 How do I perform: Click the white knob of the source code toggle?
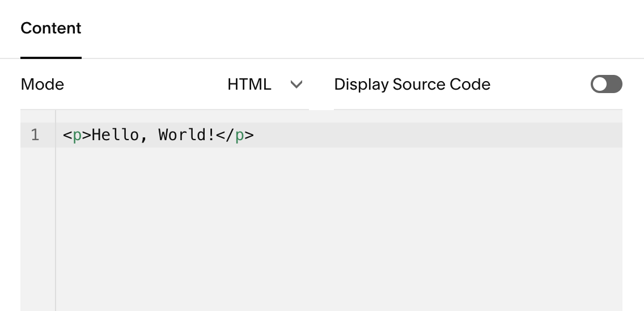point(600,85)
